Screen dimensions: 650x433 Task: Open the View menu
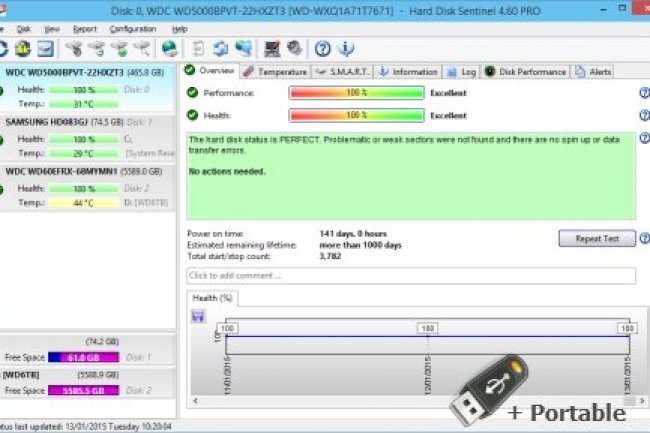tap(52, 29)
